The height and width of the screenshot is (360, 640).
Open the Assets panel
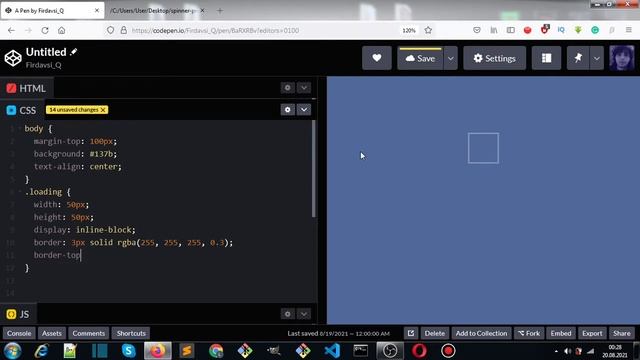point(52,333)
